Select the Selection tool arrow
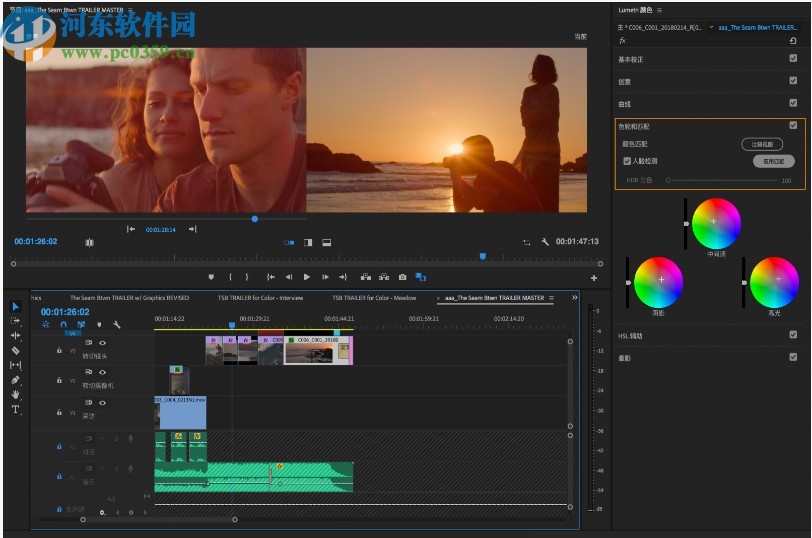812x538 pixels. tap(16, 307)
